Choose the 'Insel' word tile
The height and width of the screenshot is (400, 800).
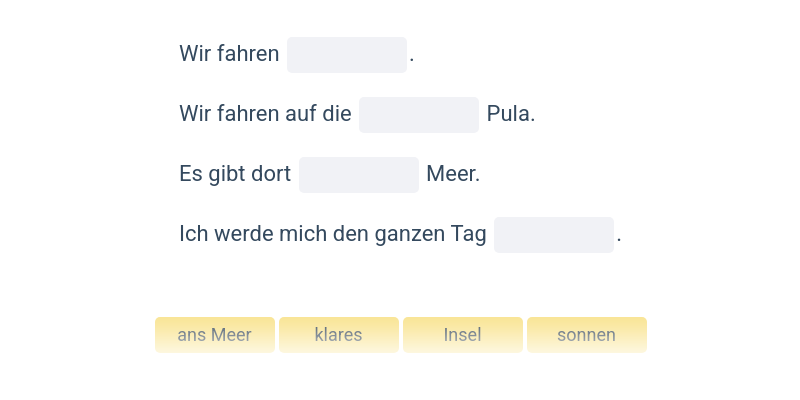tap(462, 335)
